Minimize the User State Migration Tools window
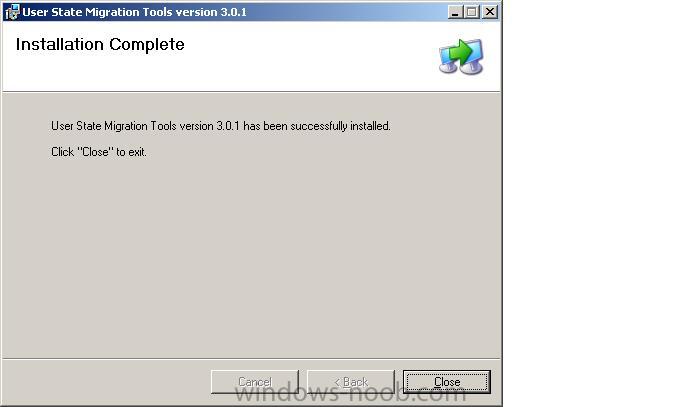 454,12
